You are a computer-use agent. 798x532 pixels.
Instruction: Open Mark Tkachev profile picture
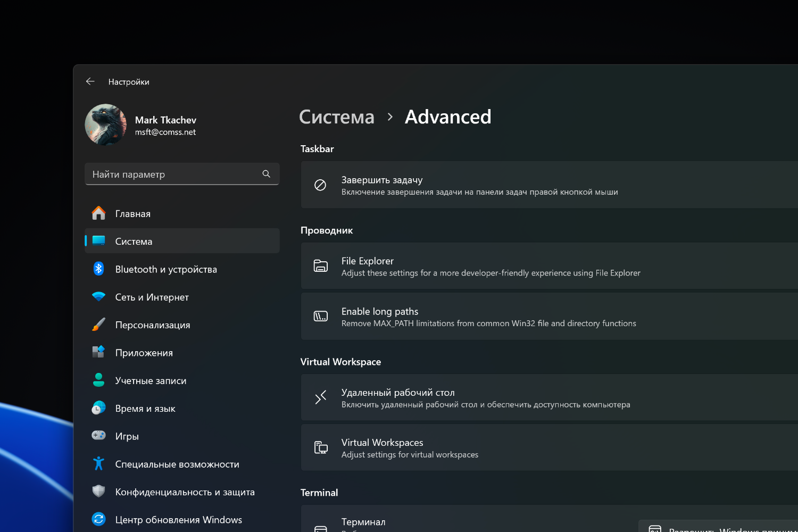tap(106, 124)
